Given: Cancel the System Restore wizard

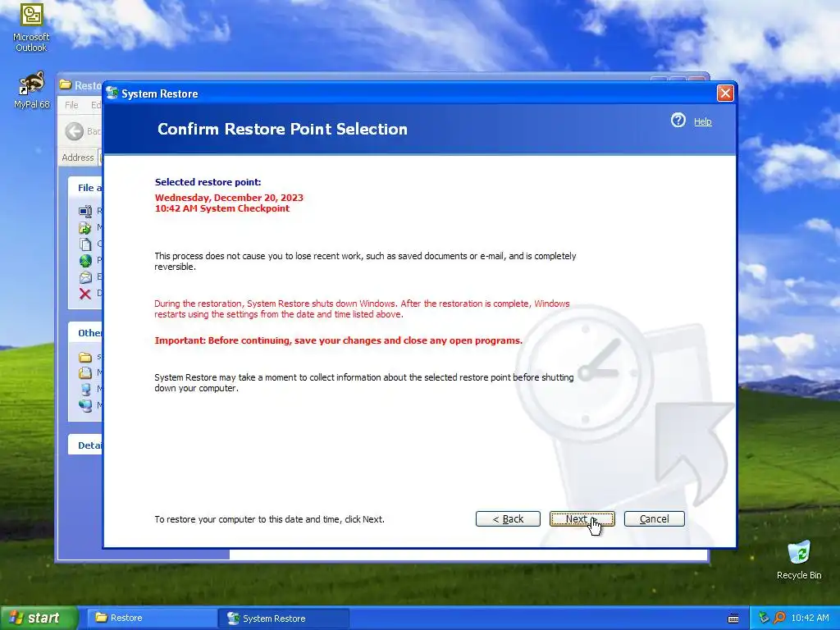Looking at the screenshot, I should coord(654,518).
